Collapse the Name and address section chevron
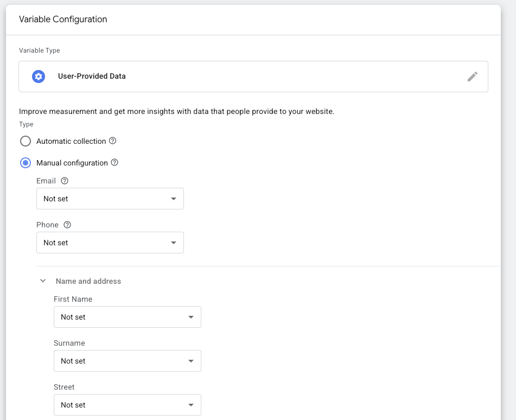This screenshot has height=420, width=516. pyautogui.click(x=43, y=281)
